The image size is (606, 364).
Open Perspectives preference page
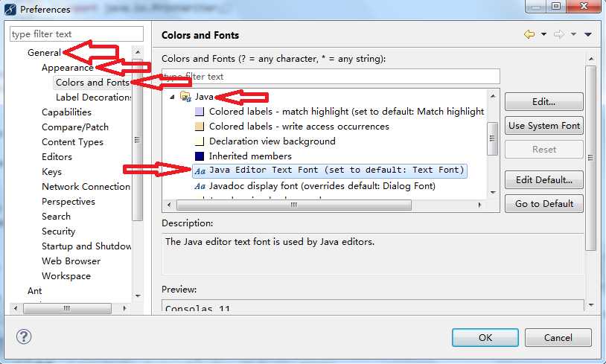tap(68, 201)
